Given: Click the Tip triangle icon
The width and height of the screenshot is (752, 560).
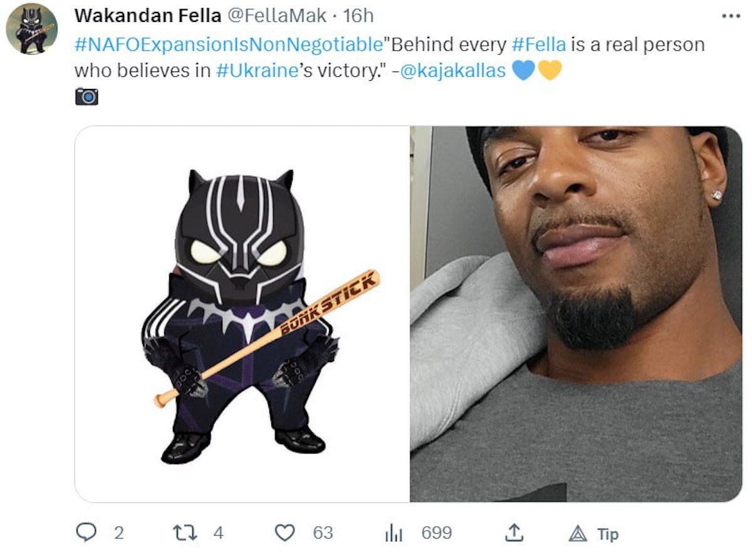Looking at the screenshot, I should 577,534.
